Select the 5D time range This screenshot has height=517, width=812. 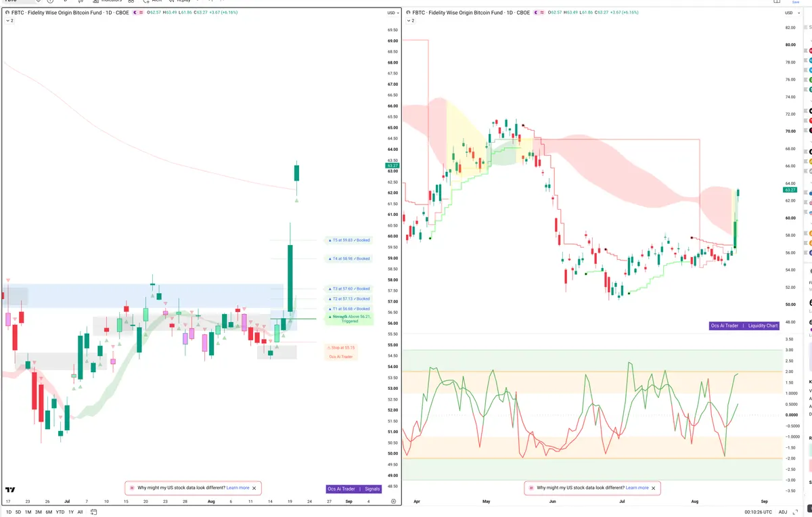click(18, 512)
